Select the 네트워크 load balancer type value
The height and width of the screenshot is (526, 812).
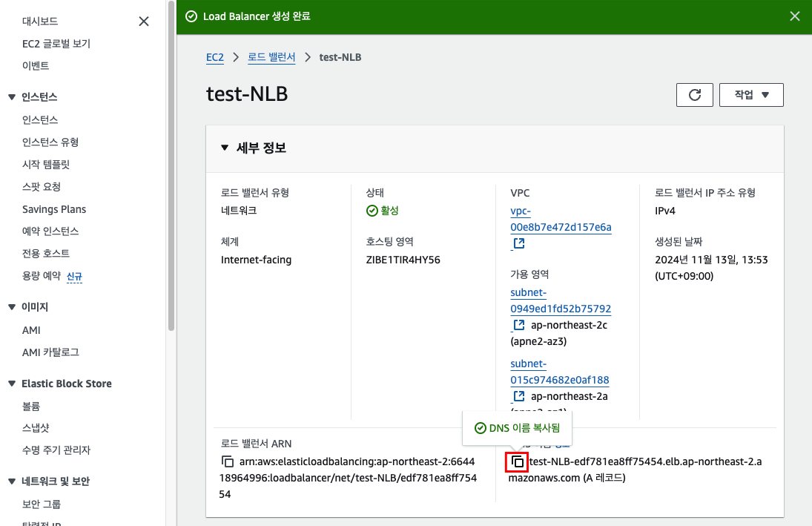[x=239, y=211]
